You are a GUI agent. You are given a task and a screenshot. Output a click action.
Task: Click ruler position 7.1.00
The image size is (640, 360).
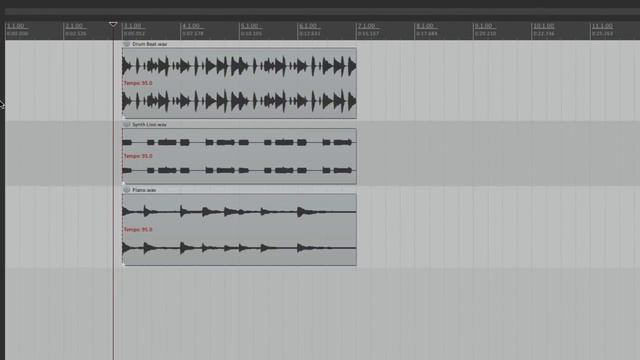(366, 26)
